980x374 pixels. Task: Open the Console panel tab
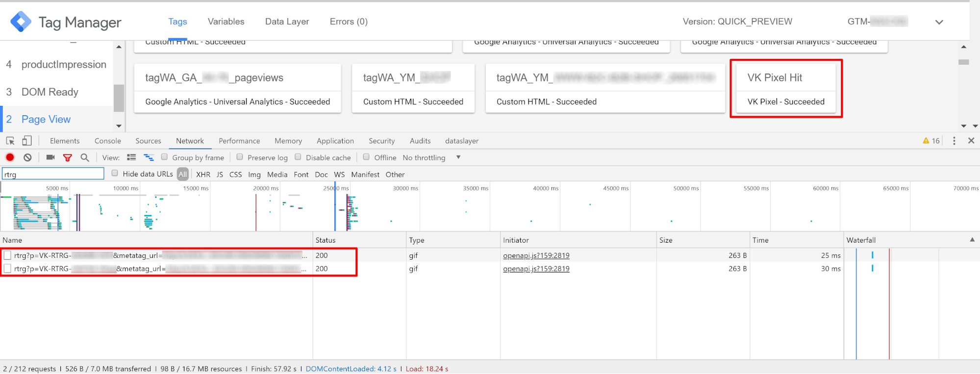tap(107, 141)
